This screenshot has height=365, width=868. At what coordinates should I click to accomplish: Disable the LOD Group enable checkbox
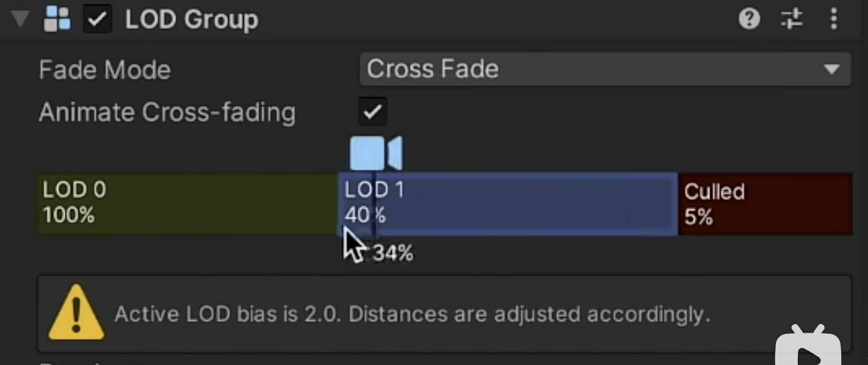coord(98,20)
